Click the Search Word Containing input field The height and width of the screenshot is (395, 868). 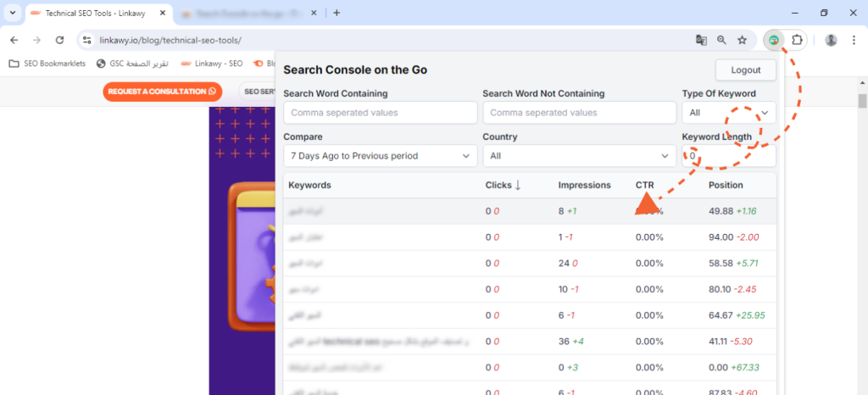pyautogui.click(x=381, y=113)
